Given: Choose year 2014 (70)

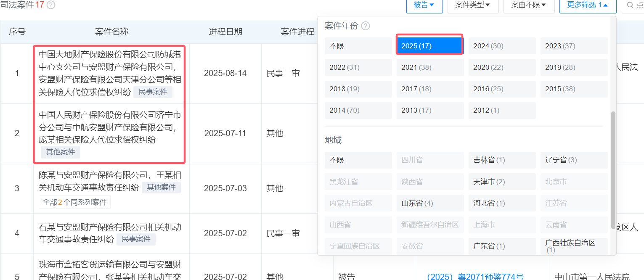Looking at the screenshot, I should coord(358,110).
